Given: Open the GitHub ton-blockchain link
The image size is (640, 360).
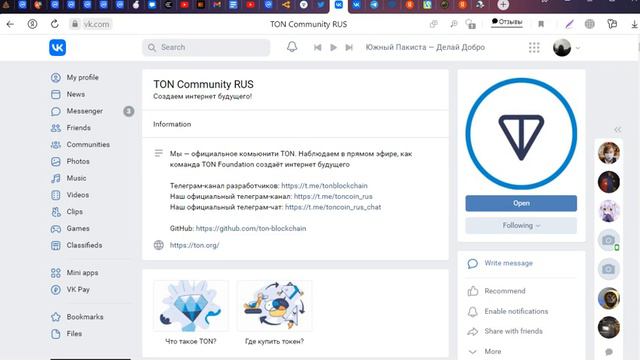Looking at the screenshot, I should click(x=251, y=228).
